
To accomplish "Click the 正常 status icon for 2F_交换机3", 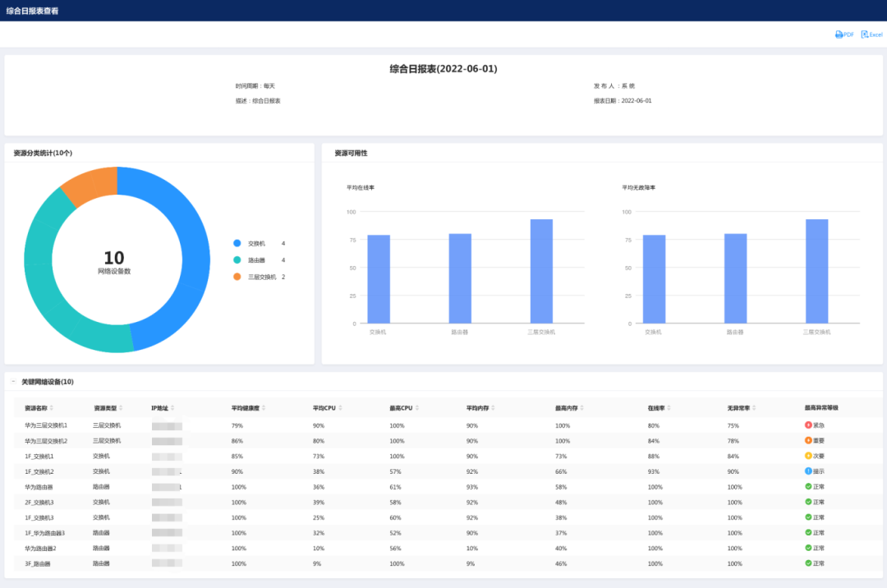I will pos(808,502).
